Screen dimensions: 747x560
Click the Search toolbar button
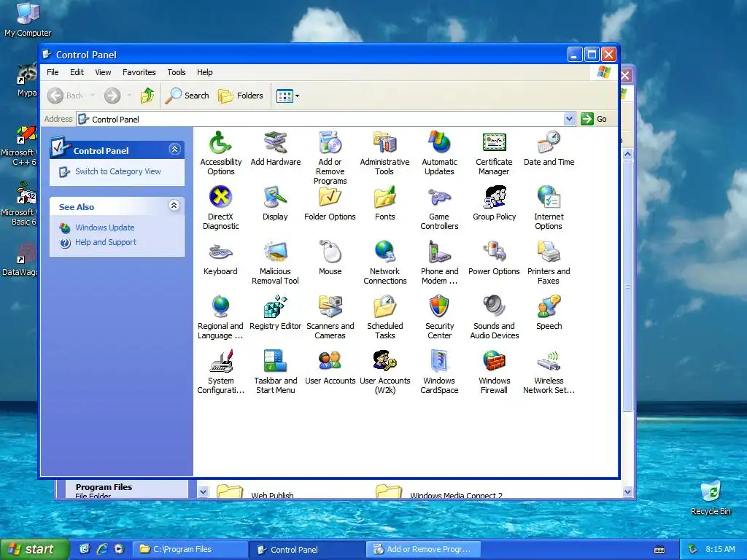(x=187, y=96)
